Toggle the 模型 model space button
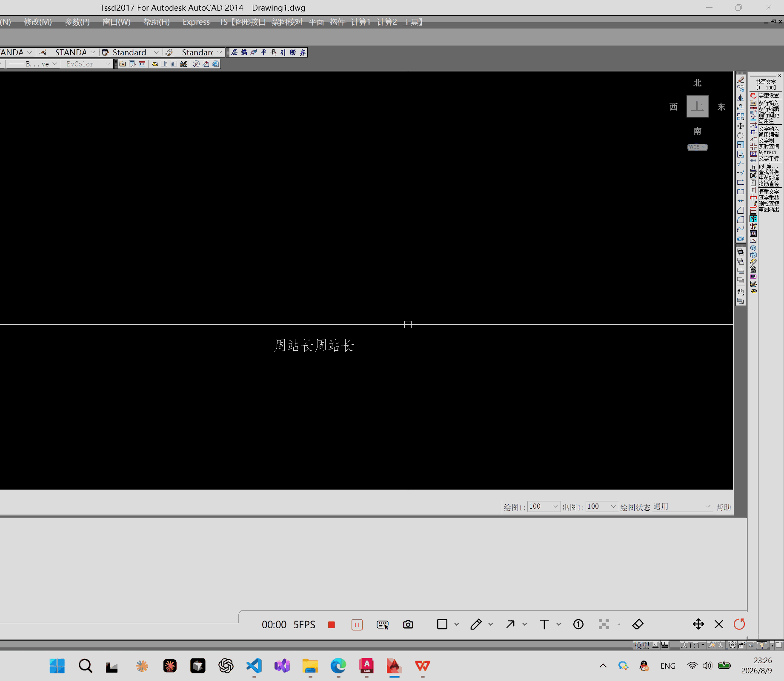The image size is (784, 681). pyautogui.click(x=642, y=645)
